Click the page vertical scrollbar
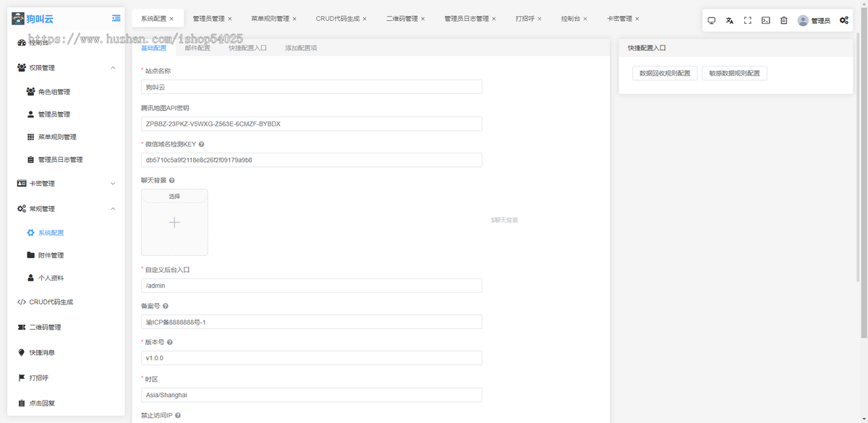 coord(864,174)
